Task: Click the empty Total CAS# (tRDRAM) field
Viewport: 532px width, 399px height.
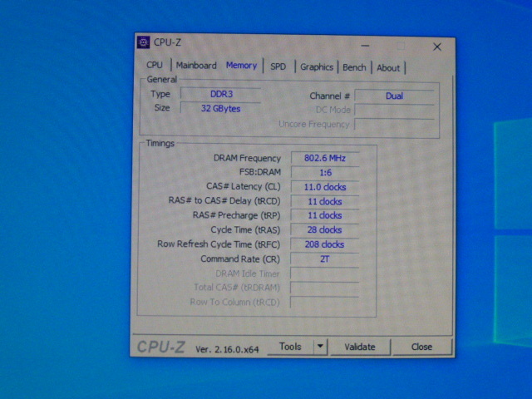Action: tap(325, 288)
